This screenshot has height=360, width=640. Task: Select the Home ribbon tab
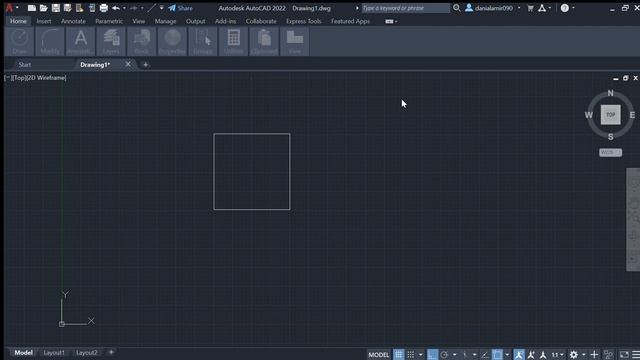click(x=18, y=21)
